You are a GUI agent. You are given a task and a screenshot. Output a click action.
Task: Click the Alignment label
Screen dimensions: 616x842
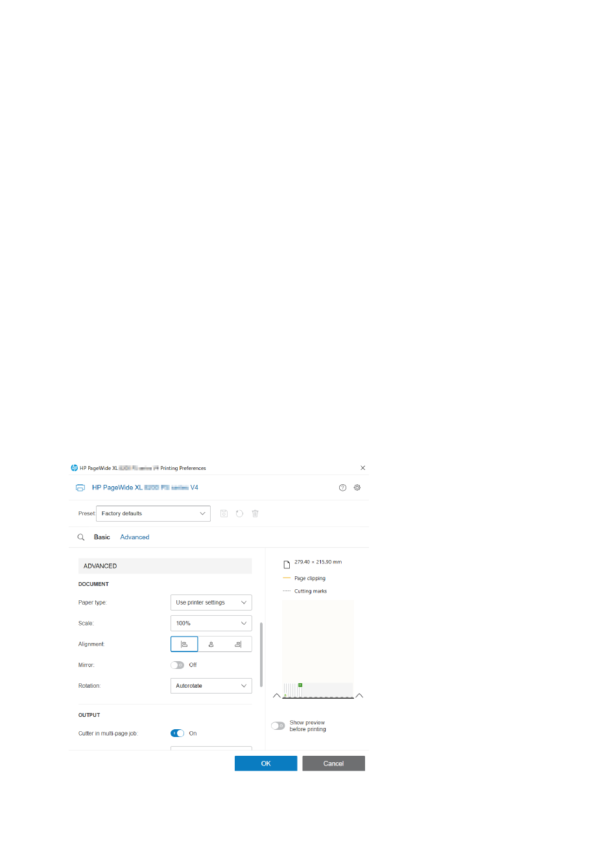pyautogui.click(x=91, y=644)
